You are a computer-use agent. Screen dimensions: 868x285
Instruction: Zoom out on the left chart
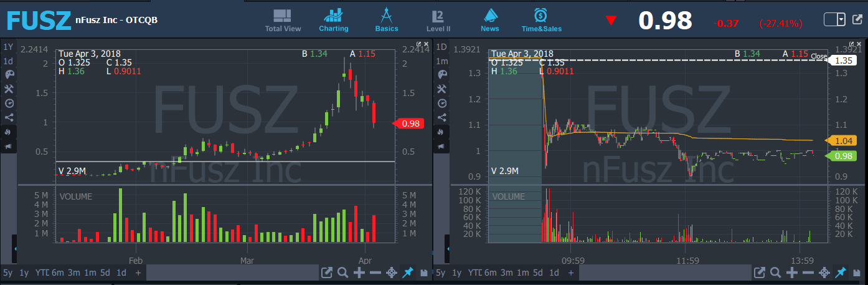click(x=375, y=273)
